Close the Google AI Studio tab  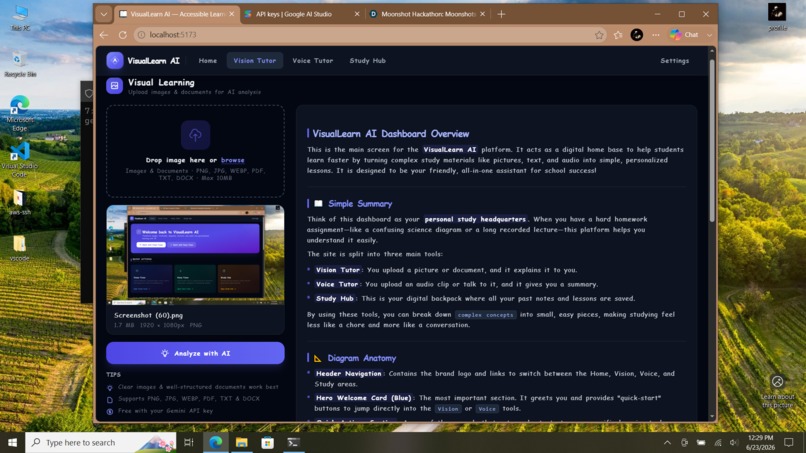click(357, 14)
